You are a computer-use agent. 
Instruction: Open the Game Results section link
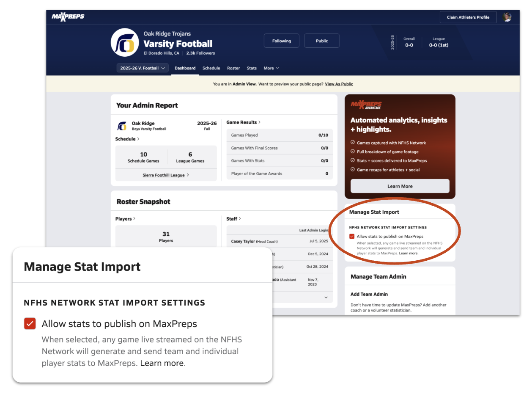(243, 122)
